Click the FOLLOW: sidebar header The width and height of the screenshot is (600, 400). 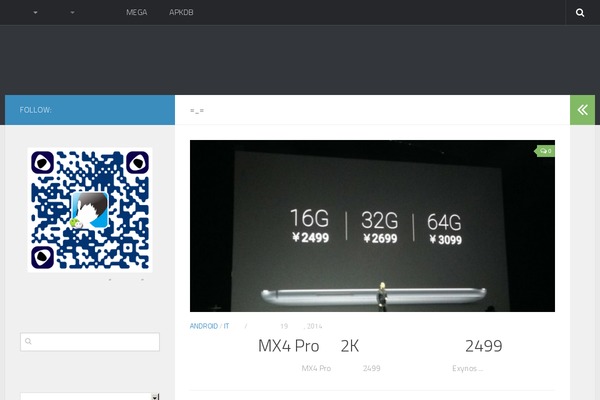90,110
